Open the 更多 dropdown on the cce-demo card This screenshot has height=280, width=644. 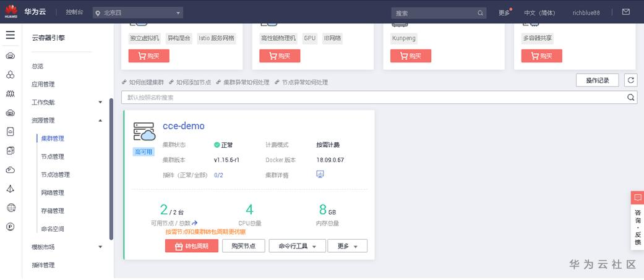(x=348, y=246)
